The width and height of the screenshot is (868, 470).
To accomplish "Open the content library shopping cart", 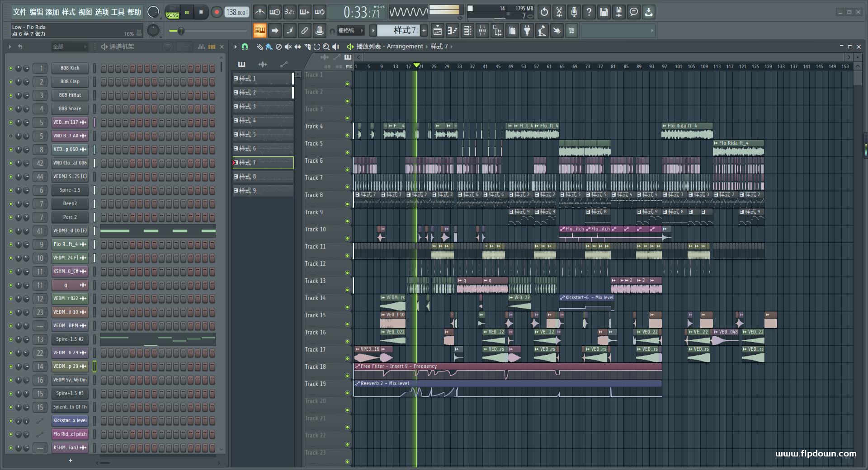I will pos(571,31).
